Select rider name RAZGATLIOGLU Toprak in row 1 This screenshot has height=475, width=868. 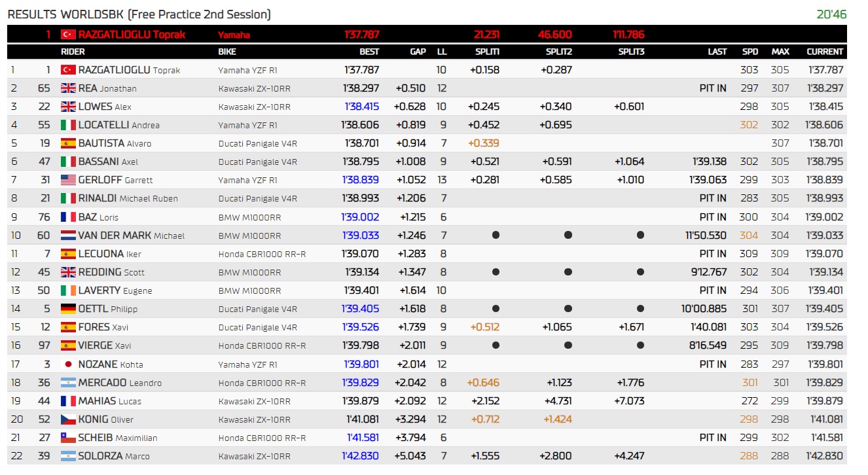coord(129,70)
